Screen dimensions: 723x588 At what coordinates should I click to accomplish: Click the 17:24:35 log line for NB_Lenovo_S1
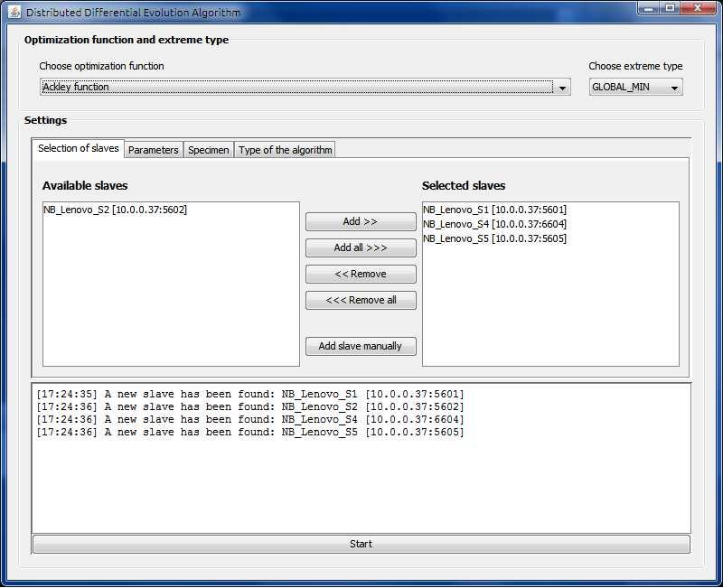point(250,394)
